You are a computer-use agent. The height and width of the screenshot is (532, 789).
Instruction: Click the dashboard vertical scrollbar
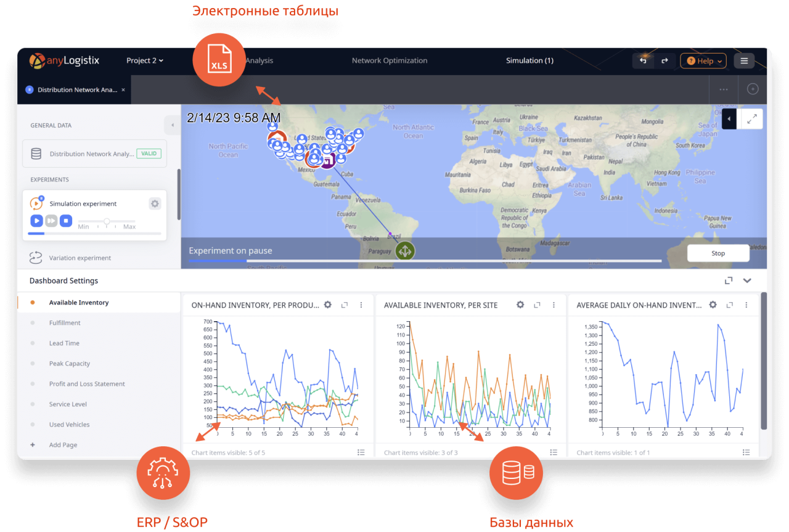[764, 361]
